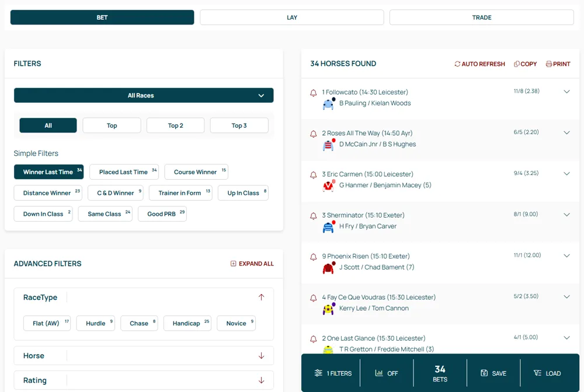Expand One Last Glance row chevron
This screenshot has width=584, height=392.
coord(566,338)
